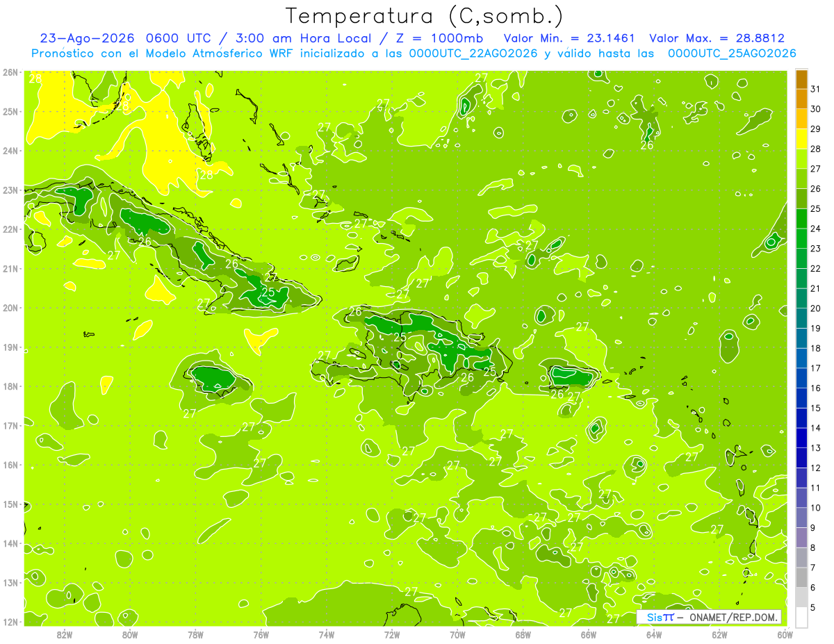Click longitude label "74W"
Screen dimensions: 834x644
click(327, 634)
